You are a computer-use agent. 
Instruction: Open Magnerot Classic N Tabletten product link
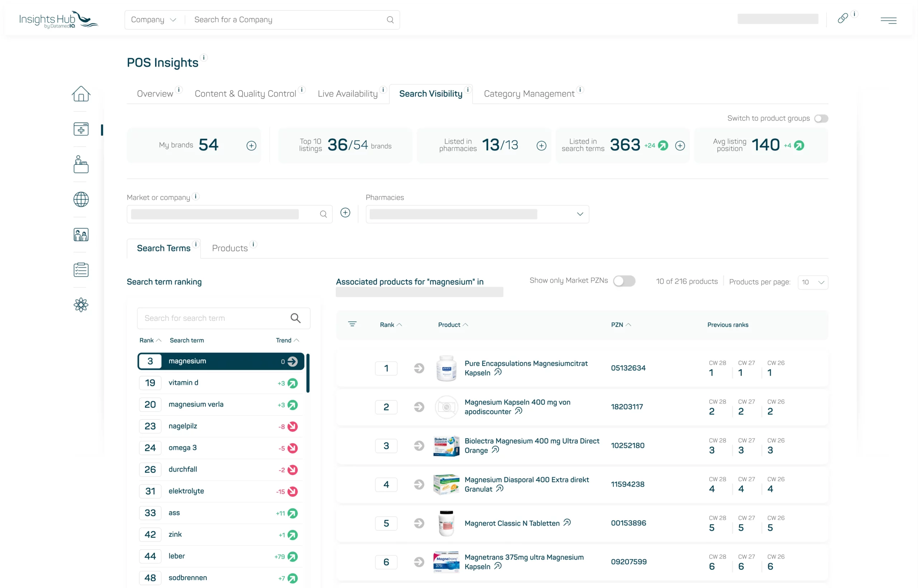point(512,523)
